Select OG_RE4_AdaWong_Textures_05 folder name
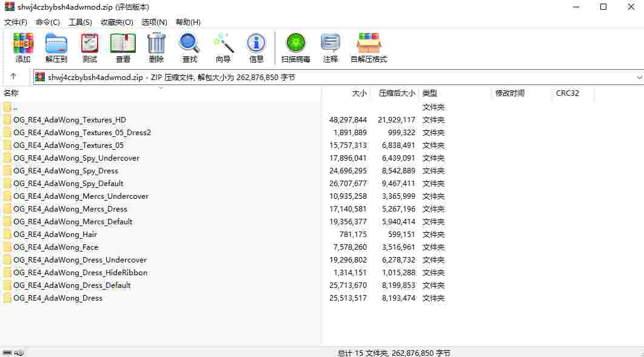The height and width of the screenshot is (357, 644). 69,145
